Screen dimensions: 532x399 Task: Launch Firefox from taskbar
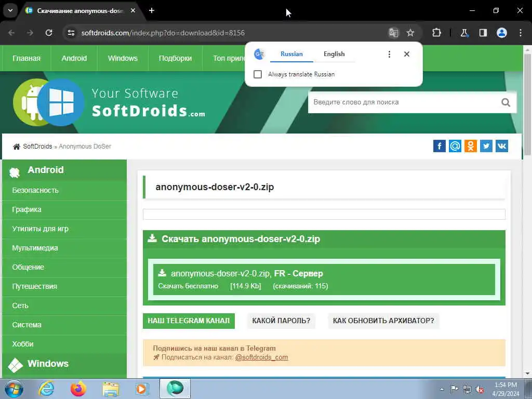pos(78,389)
